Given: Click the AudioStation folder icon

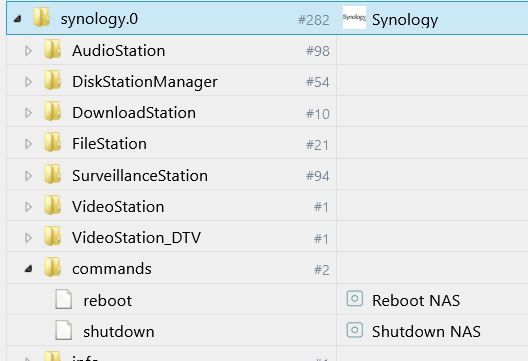Looking at the screenshot, I should pos(53,50).
